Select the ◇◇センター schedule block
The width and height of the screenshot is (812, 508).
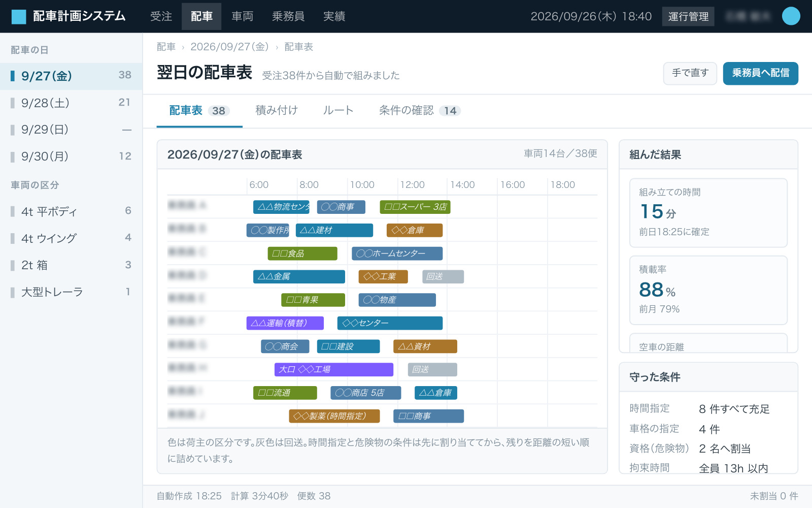click(390, 323)
